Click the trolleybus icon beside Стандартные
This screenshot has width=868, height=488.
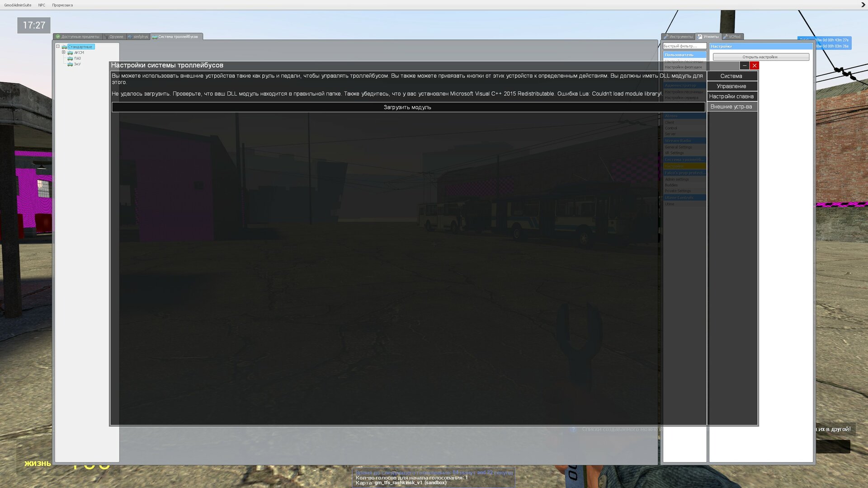pos(64,47)
